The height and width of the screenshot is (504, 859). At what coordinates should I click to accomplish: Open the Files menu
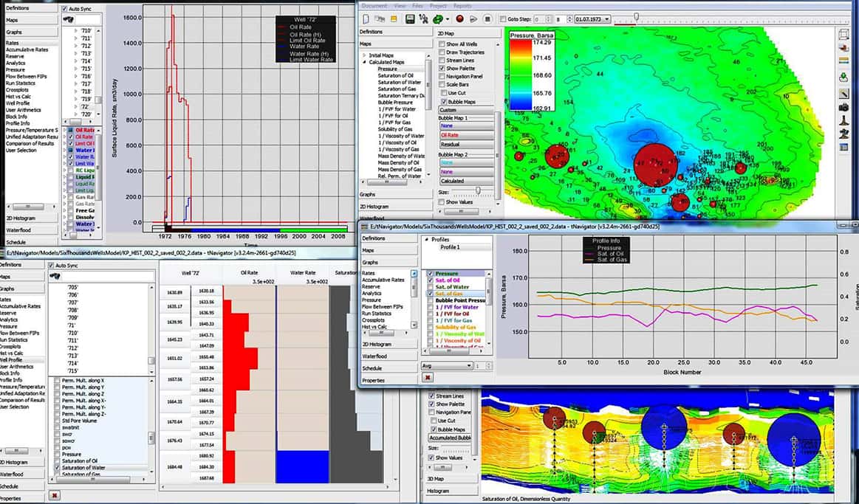pos(417,5)
